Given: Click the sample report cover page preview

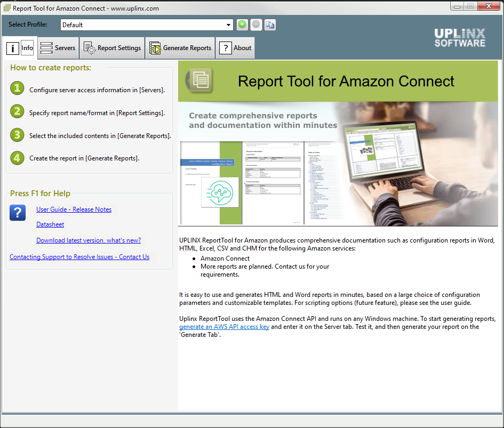Looking at the screenshot, I should tap(211, 183).
